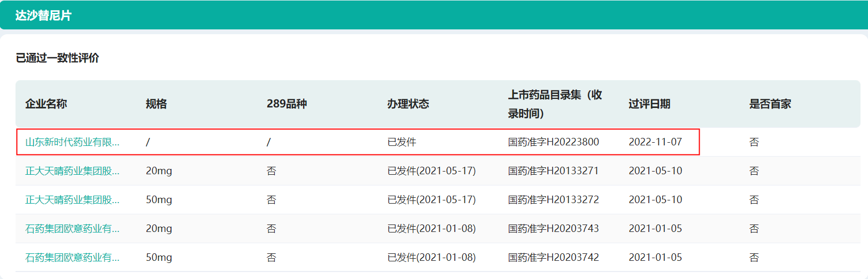Click the 已通过一致性评价 section heading

point(57,58)
